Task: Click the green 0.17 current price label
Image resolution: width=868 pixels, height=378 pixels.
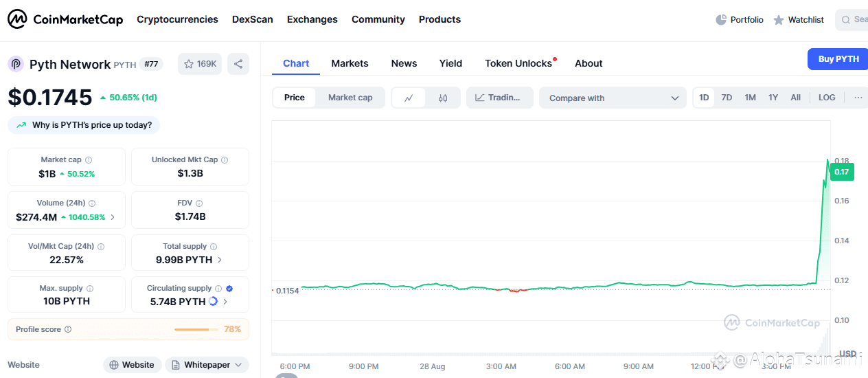Action: point(842,172)
